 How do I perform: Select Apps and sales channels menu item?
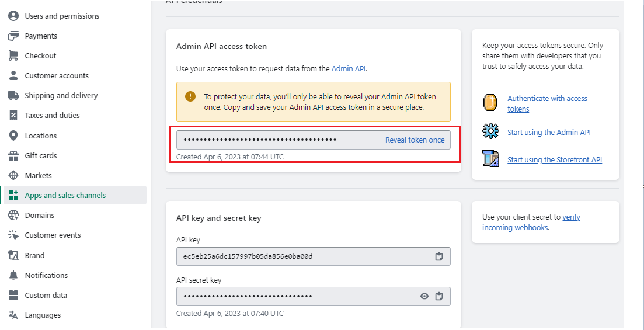pos(65,196)
